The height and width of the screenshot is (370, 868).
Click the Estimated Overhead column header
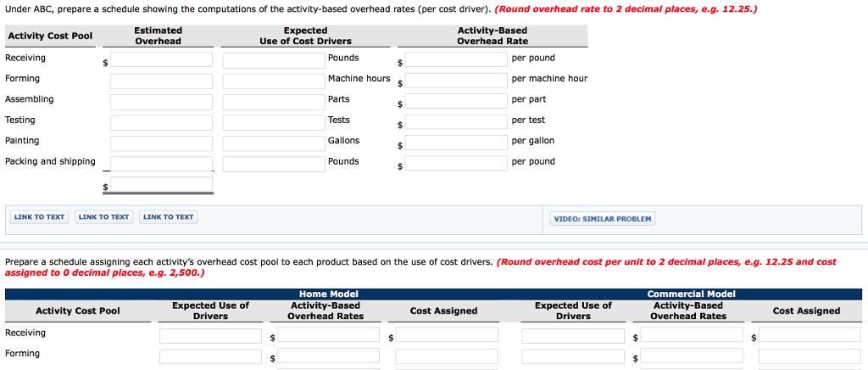coord(159,36)
